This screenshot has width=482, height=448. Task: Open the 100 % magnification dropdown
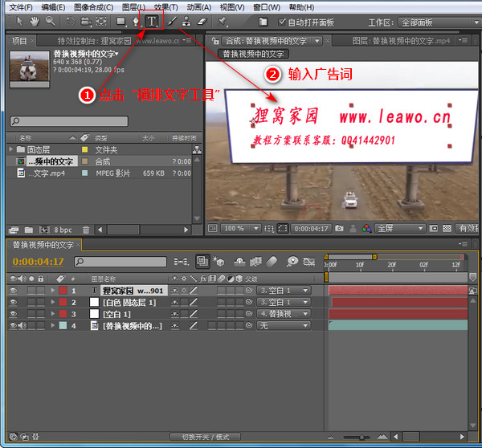[x=241, y=228]
